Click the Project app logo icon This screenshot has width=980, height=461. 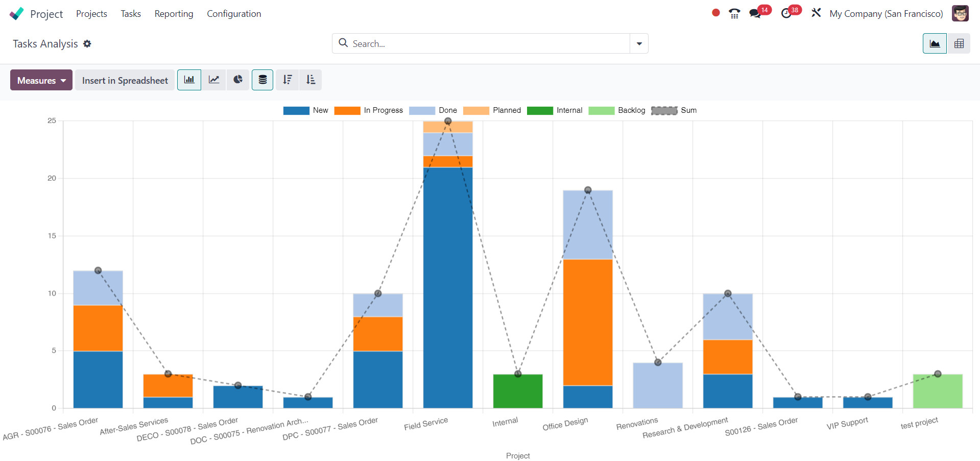[16, 14]
